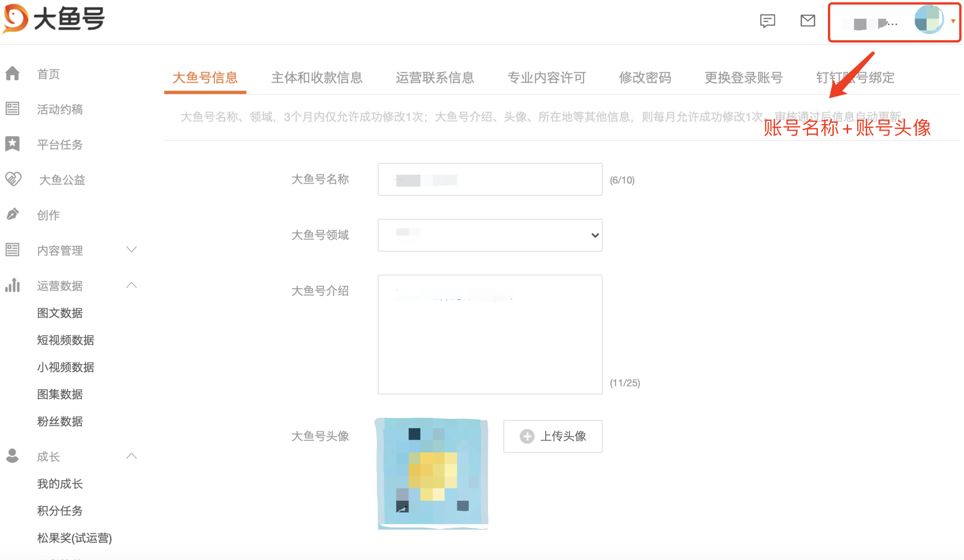The width and height of the screenshot is (964, 560).
Task: Open 短视频数据 submenu item
Action: coord(66,340)
